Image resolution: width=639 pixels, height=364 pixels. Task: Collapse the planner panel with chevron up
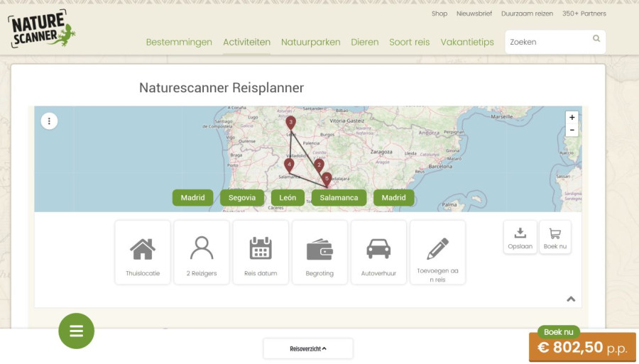click(x=571, y=299)
